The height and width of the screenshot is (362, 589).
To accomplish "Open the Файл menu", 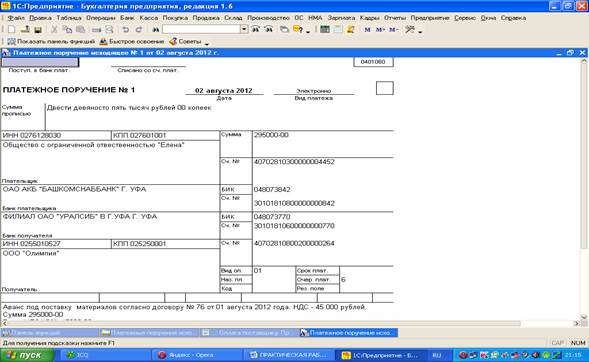I will click(16, 18).
